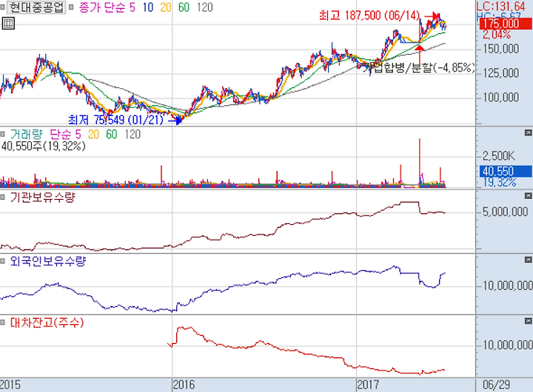Click the 150,000 price axis label

coord(501,49)
